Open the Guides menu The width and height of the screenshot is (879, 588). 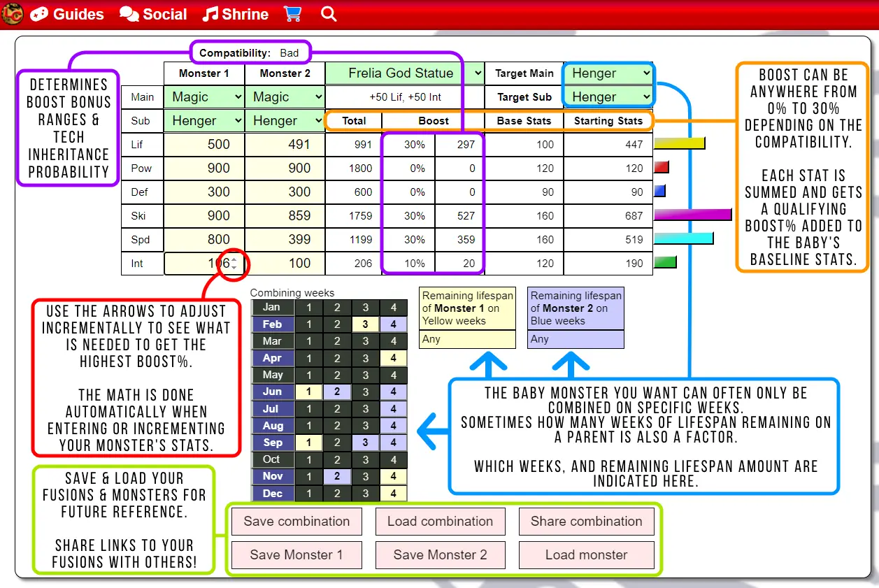67,14
